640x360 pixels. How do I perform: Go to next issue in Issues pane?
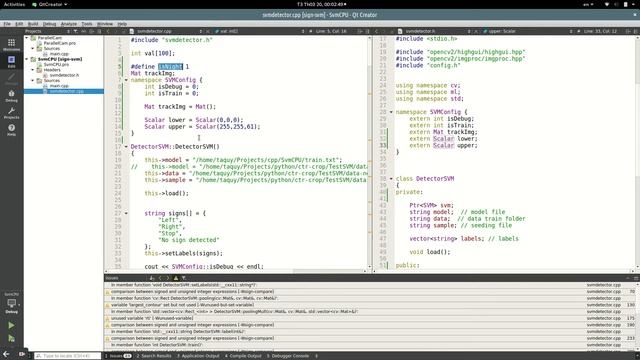point(167,278)
